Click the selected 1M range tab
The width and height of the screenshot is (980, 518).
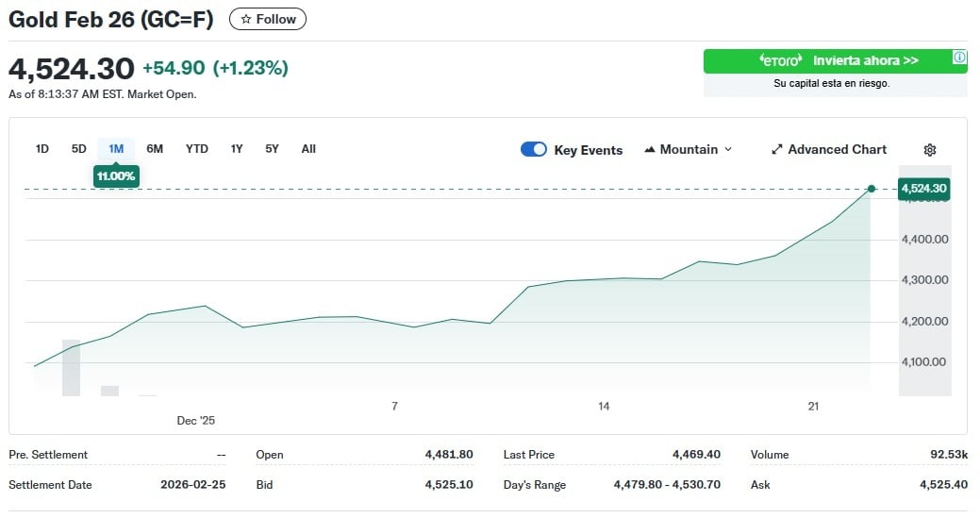click(x=116, y=149)
